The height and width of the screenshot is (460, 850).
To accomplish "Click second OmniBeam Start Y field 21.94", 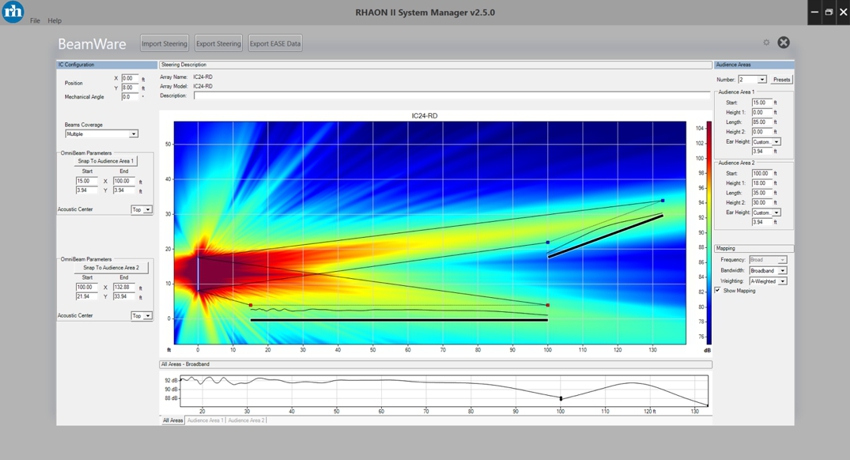I will [87, 296].
